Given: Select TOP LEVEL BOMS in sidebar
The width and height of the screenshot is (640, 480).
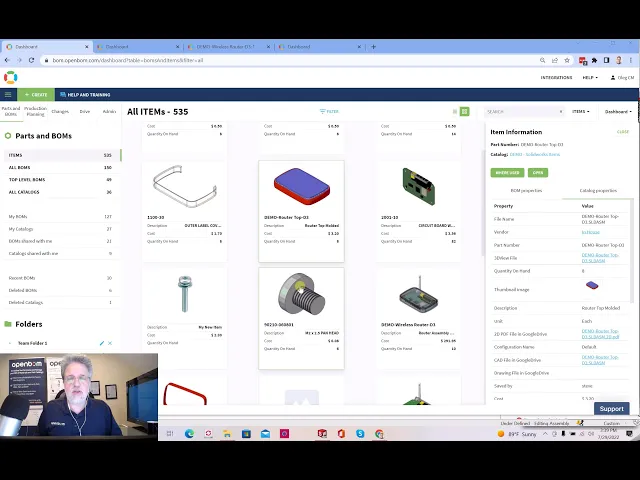Looking at the screenshot, I should point(60,180).
